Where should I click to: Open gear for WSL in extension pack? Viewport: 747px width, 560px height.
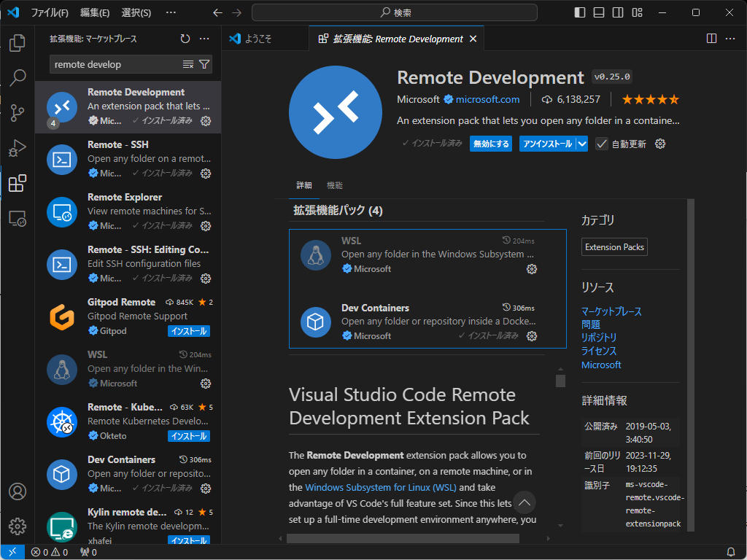[532, 269]
